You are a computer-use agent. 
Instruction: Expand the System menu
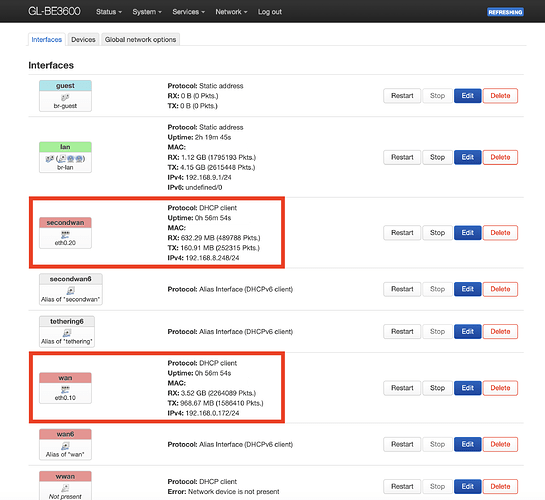[x=147, y=12]
